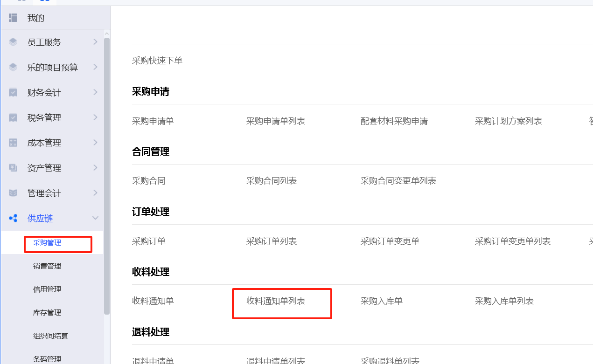This screenshot has height=364, width=593.
Task: Expand the 员工服务 menu arrow
Action: tap(95, 42)
